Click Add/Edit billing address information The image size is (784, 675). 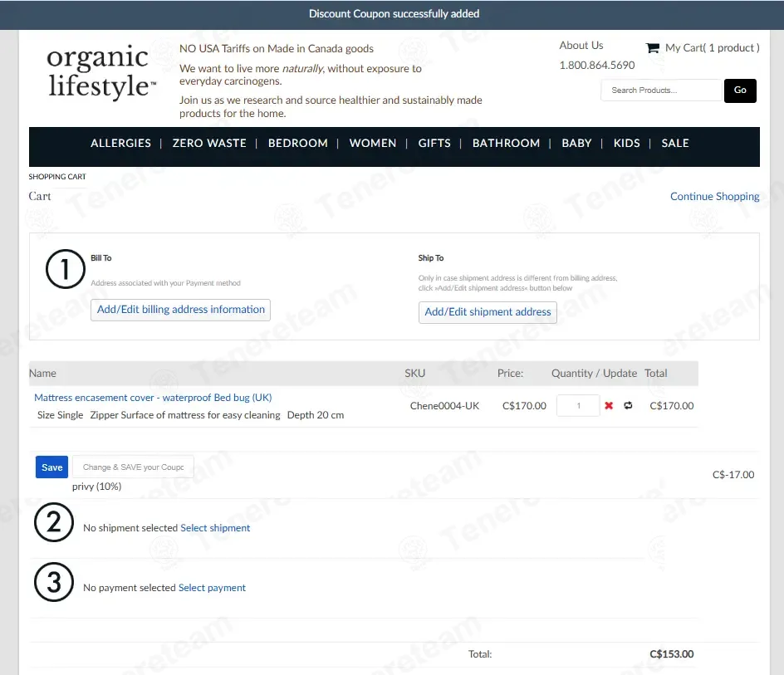[180, 310]
